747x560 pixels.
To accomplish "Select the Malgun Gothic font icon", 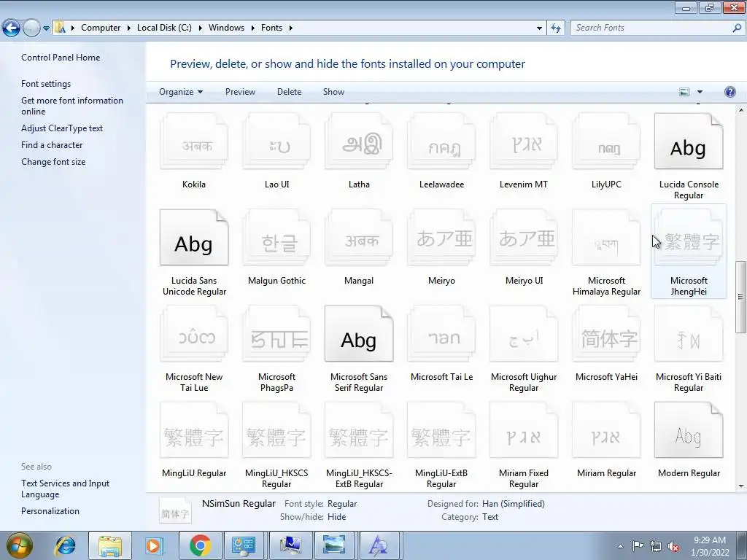I will pos(276,238).
